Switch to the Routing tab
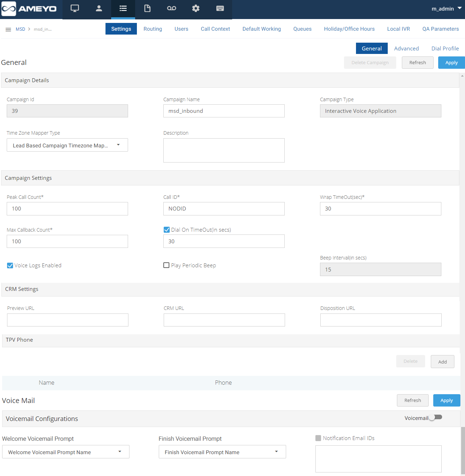The image size is (465, 476). (x=153, y=29)
